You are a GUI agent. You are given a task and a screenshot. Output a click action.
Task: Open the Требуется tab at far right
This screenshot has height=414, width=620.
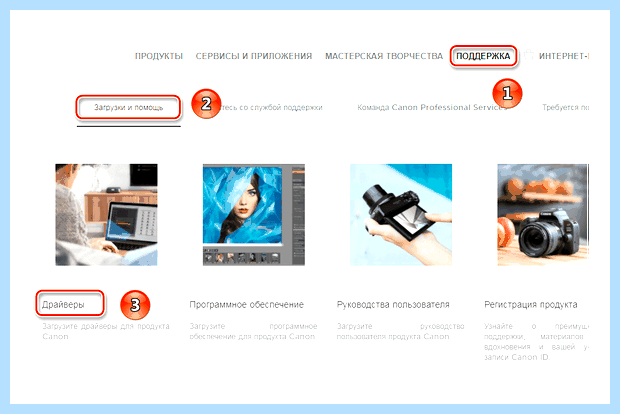click(x=565, y=107)
